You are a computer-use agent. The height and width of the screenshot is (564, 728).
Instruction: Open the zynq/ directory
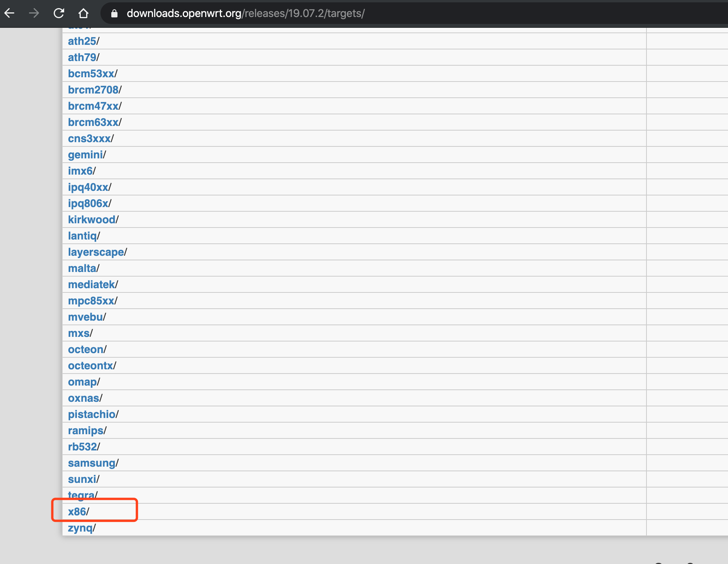point(80,528)
